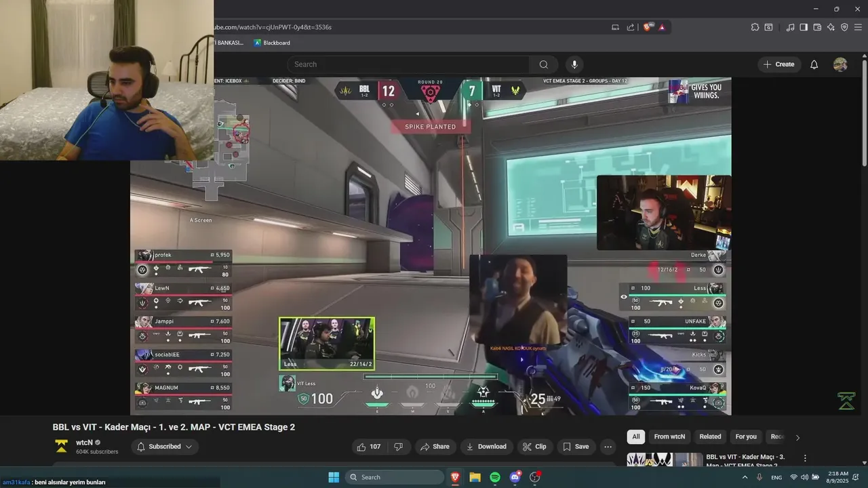Click the Brave Rewards triangle icon

661,27
